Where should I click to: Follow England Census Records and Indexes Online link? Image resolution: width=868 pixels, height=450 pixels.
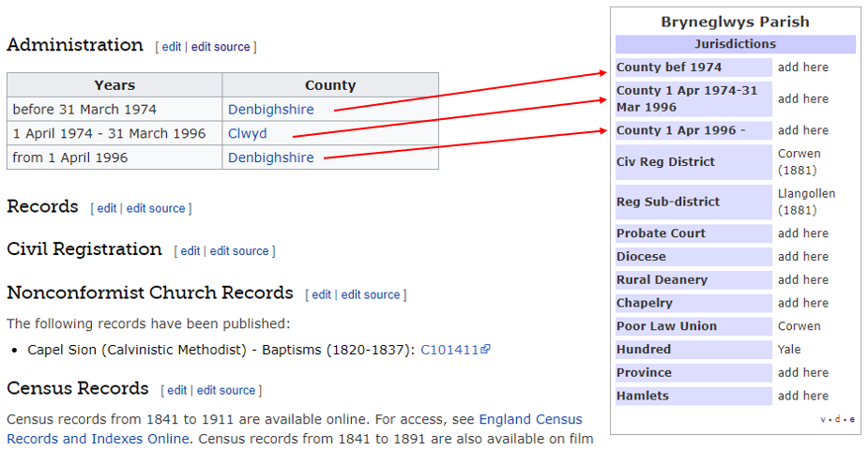[530, 420]
